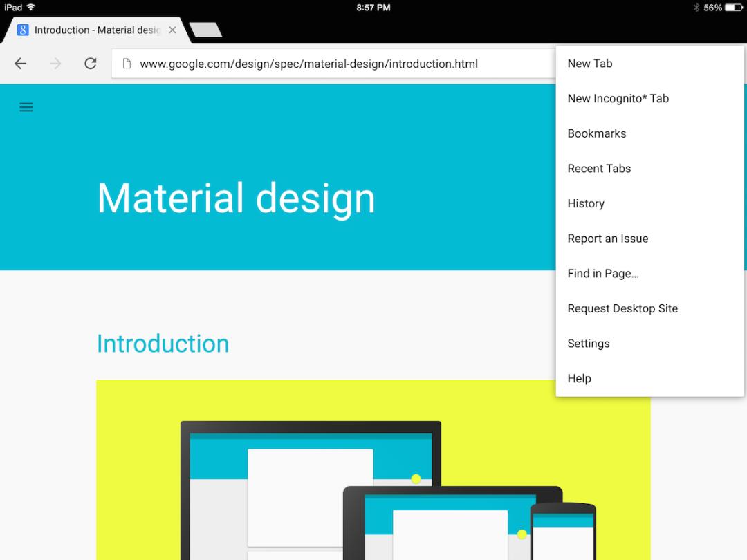Open History from the menu
The image size is (747, 560).
click(586, 203)
